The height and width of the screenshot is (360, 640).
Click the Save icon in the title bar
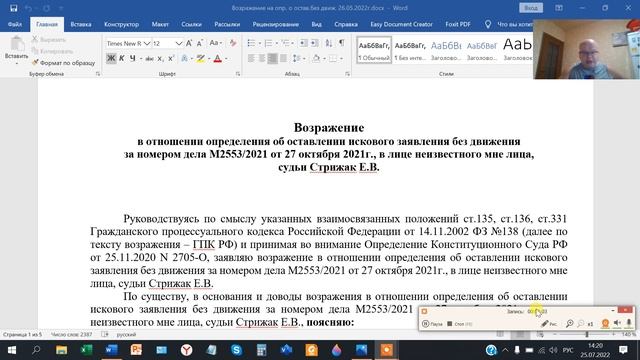pos(13,8)
